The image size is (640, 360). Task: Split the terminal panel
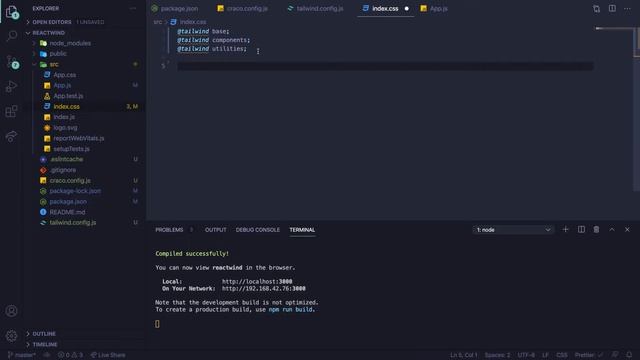[x=581, y=229]
